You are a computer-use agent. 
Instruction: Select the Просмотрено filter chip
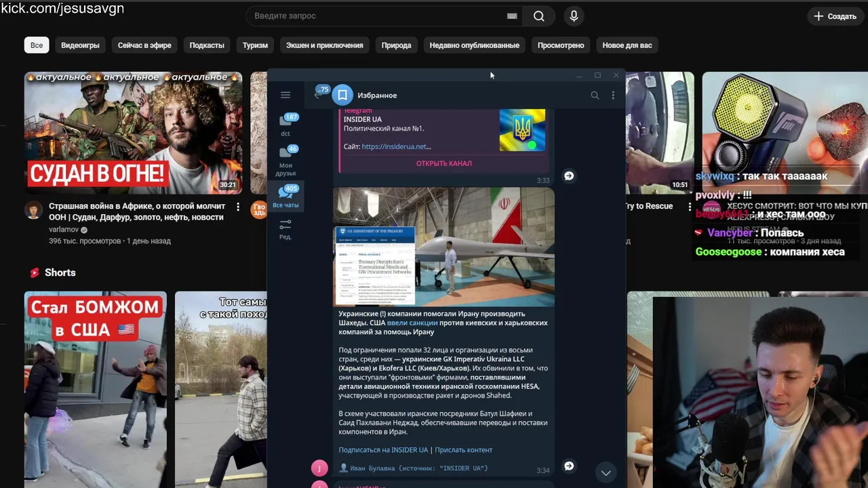(x=561, y=45)
